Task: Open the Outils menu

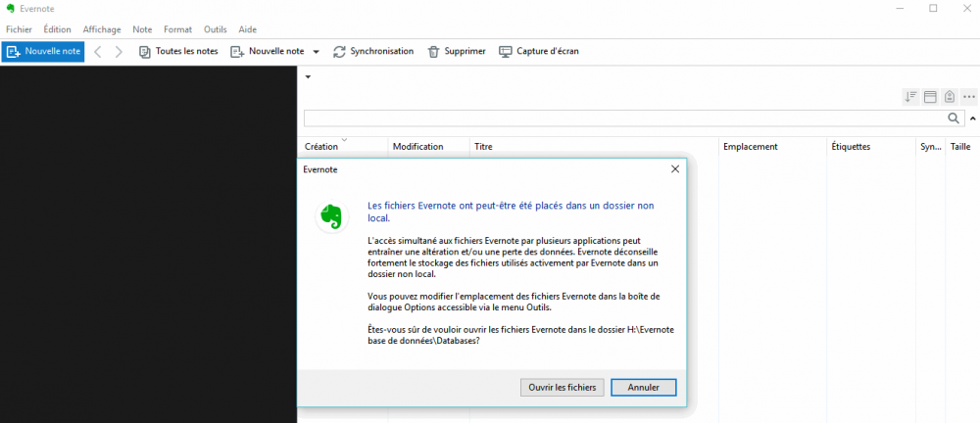Action: pos(215,29)
